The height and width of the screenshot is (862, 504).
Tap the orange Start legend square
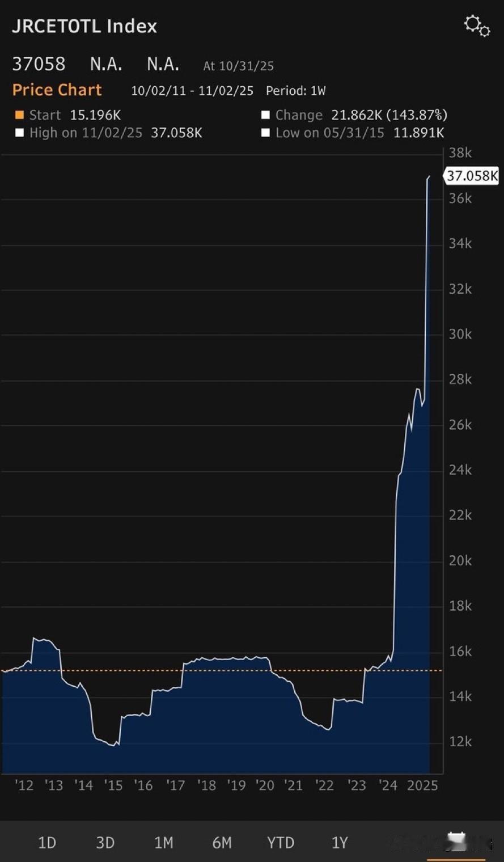[19, 115]
